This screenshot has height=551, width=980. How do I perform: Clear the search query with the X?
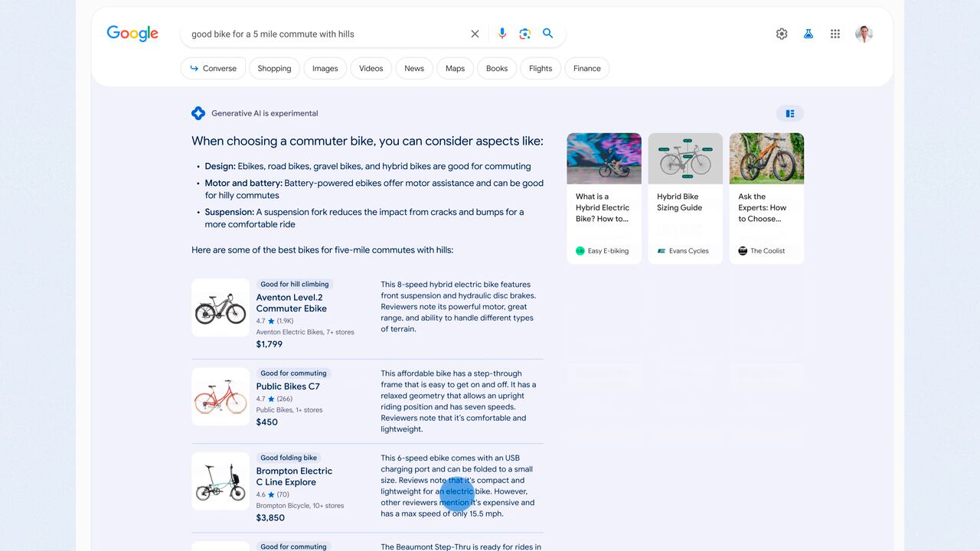pos(475,34)
